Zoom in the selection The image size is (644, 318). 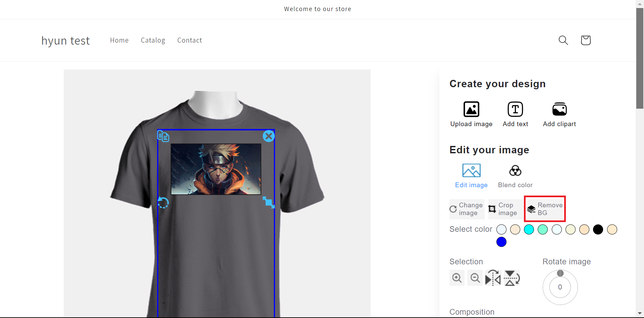pyautogui.click(x=457, y=278)
